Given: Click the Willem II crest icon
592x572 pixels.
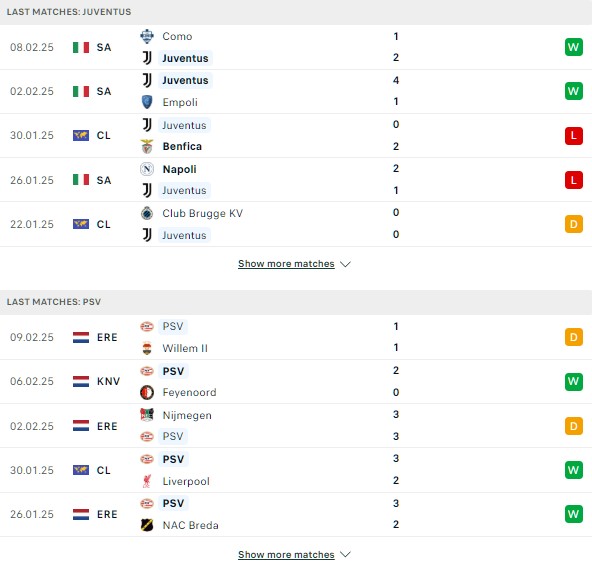Looking at the screenshot, I should [147, 348].
